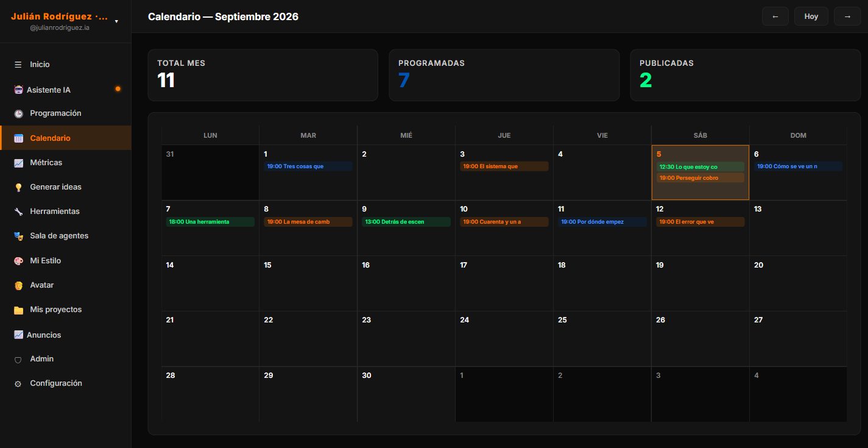Click the Admin shield icon
The height and width of the screenshot is (448, 868).
point(18,360)
